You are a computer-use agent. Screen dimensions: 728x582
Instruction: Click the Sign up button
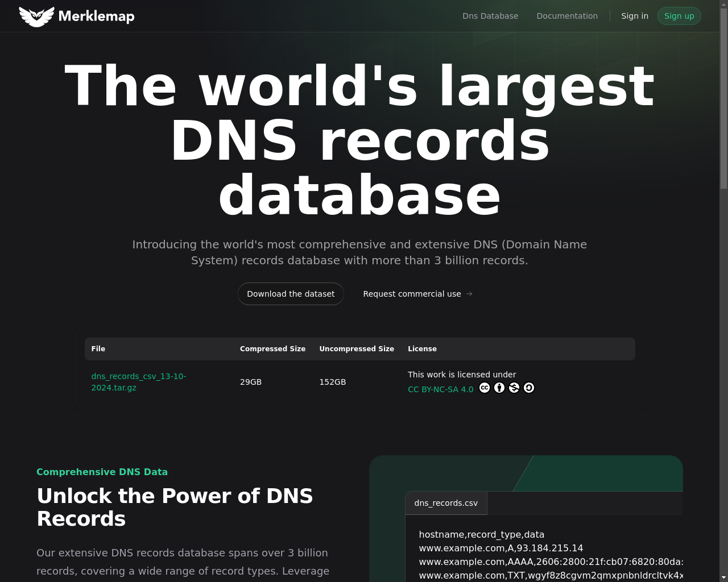pyautogui.click(x=679, y=16)
